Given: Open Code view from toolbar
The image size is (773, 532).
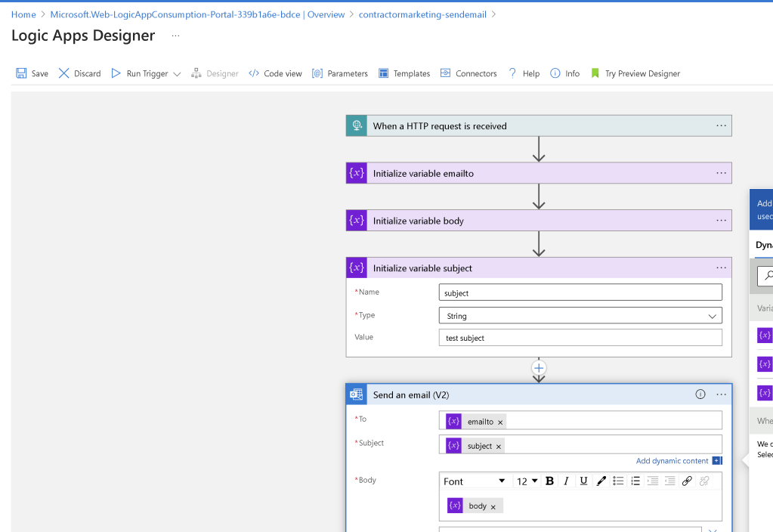Looking at the screenshot, I should [x=275, y=73].
